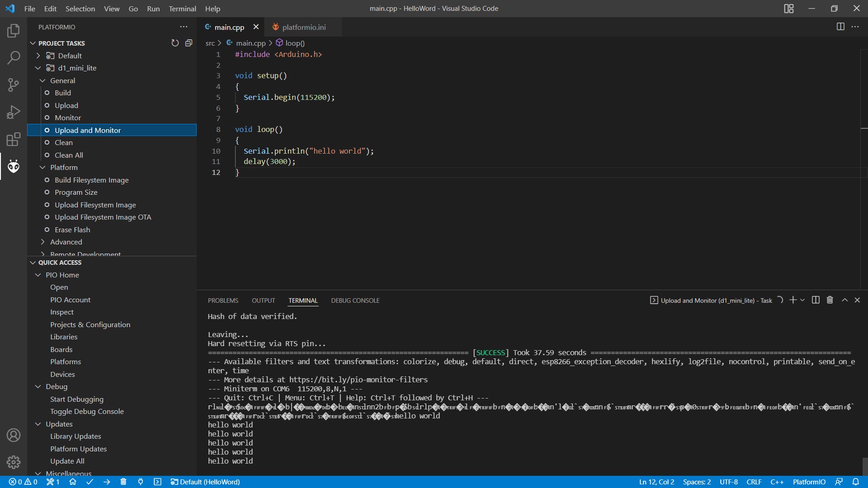Switch to the platformio.ini tab

pyautogui.click(x=303, y=27)
